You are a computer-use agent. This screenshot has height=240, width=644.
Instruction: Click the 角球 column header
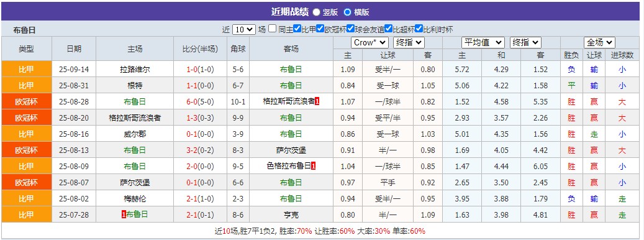238,49
